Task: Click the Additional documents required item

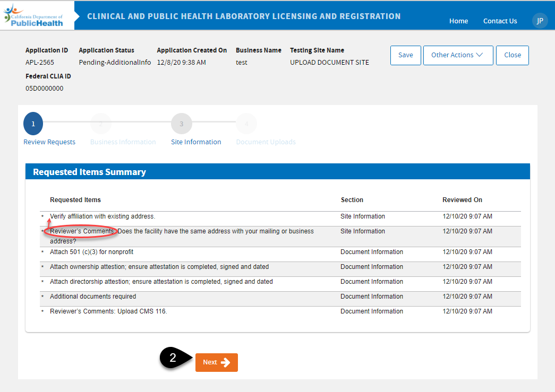Action: click(93, 297)
